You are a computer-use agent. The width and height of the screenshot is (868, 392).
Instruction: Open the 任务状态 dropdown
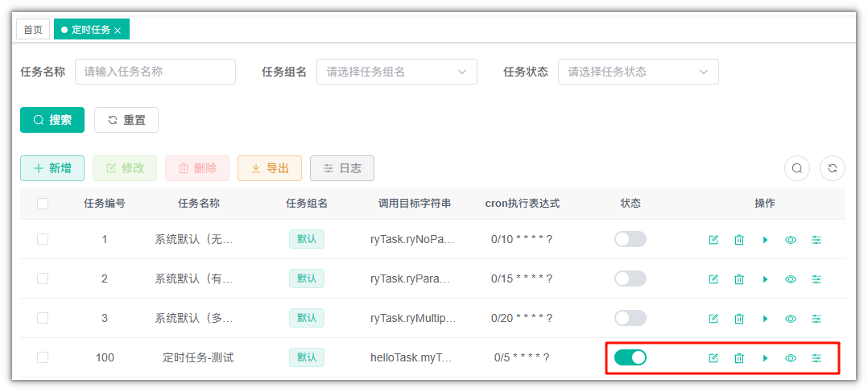pos(639,72)
